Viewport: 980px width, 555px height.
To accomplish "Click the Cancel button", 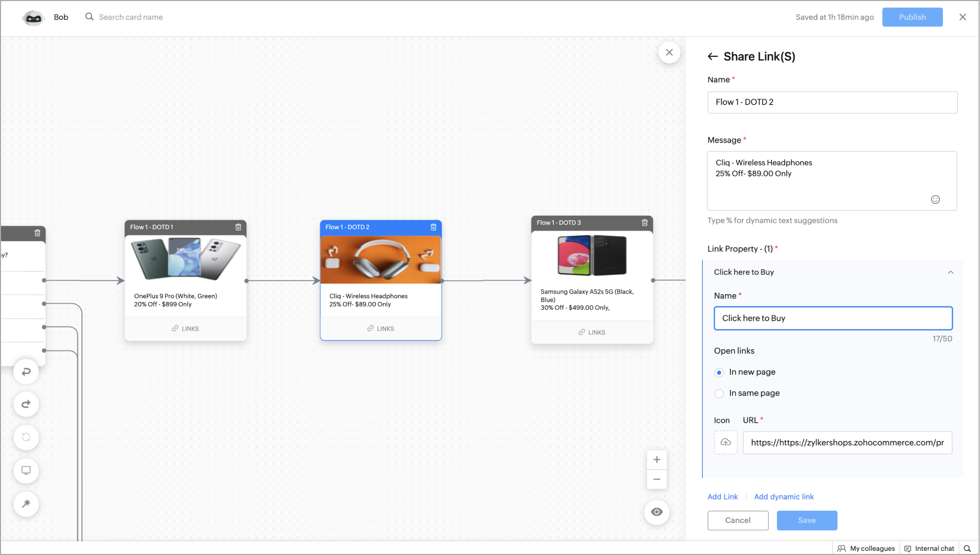I will 738,521.
